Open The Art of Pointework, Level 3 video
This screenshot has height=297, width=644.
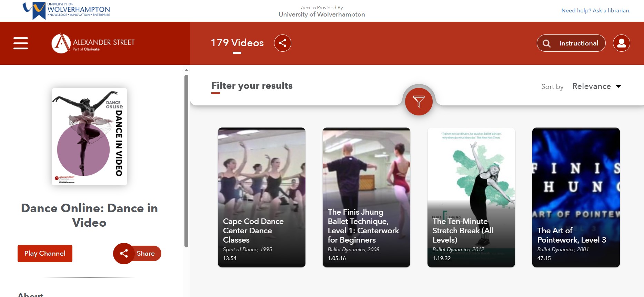tap(576, 197)
